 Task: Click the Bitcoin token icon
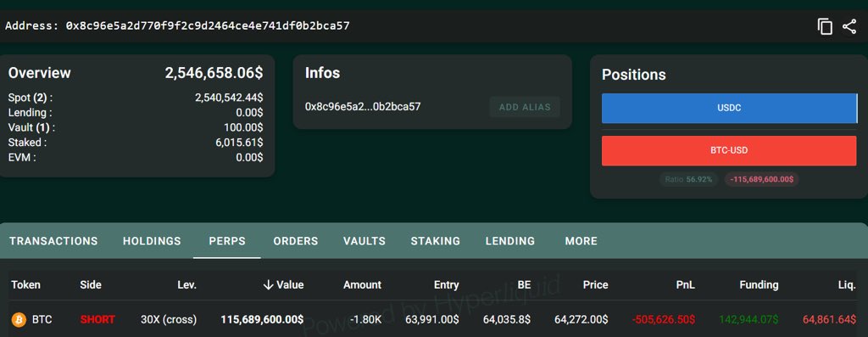[x=19, y=320]
